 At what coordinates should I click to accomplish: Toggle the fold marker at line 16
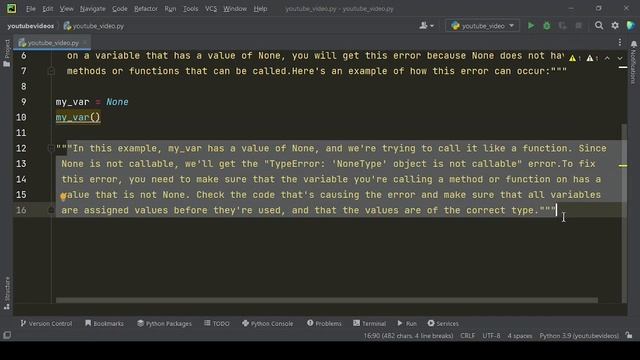tap(51, 210)
